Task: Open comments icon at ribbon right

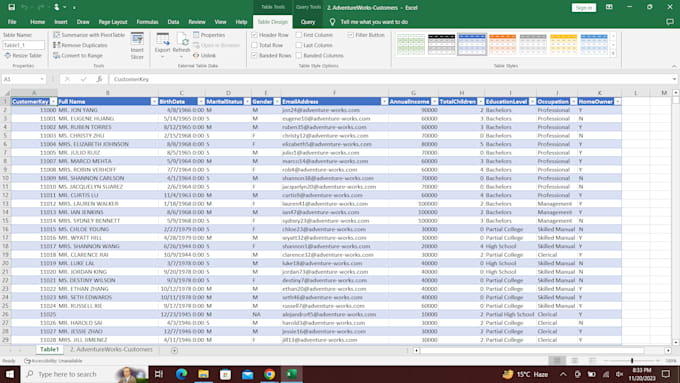Action: tap(670, 22)
